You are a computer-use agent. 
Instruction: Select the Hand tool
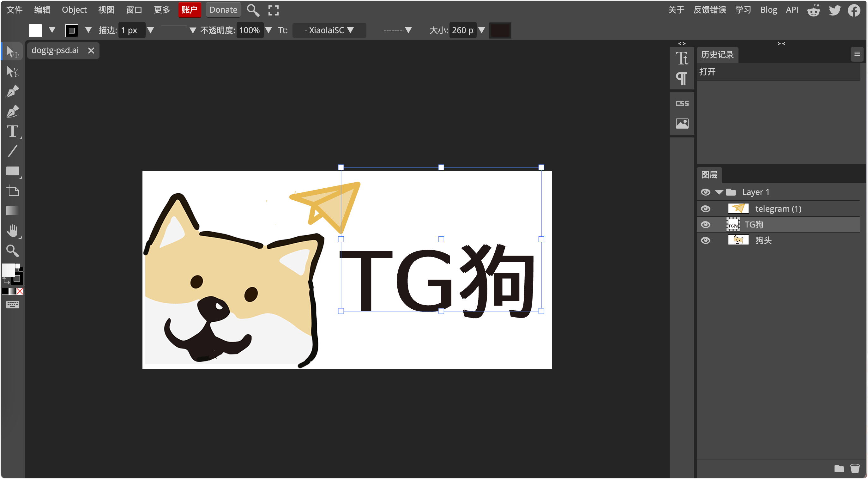click(12, 231)
